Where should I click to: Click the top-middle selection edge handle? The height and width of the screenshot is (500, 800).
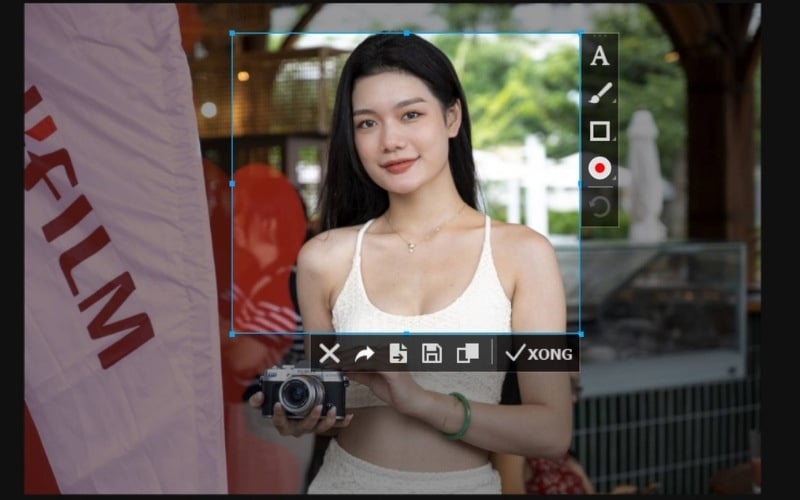pyautogui.click(x=407, y=33)
